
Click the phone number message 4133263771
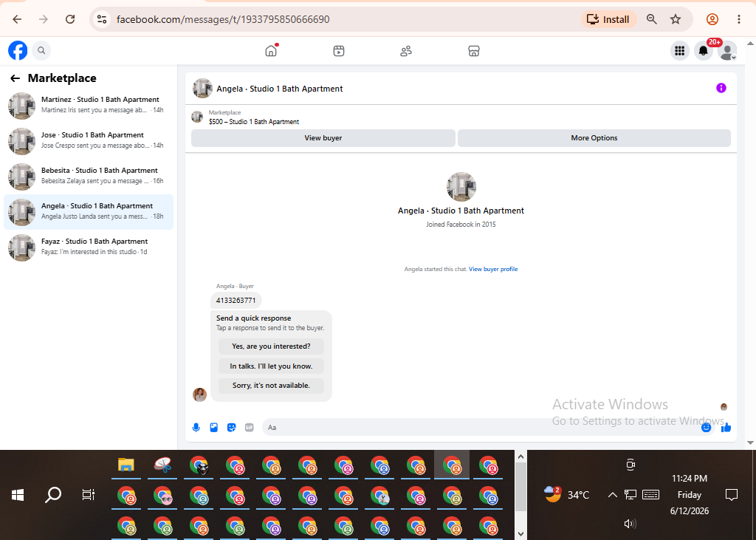[236, 300]
